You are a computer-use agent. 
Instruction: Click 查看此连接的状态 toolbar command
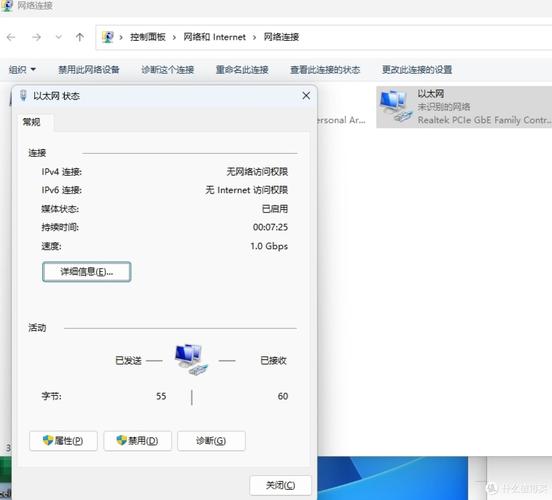[x=325, y=70]
